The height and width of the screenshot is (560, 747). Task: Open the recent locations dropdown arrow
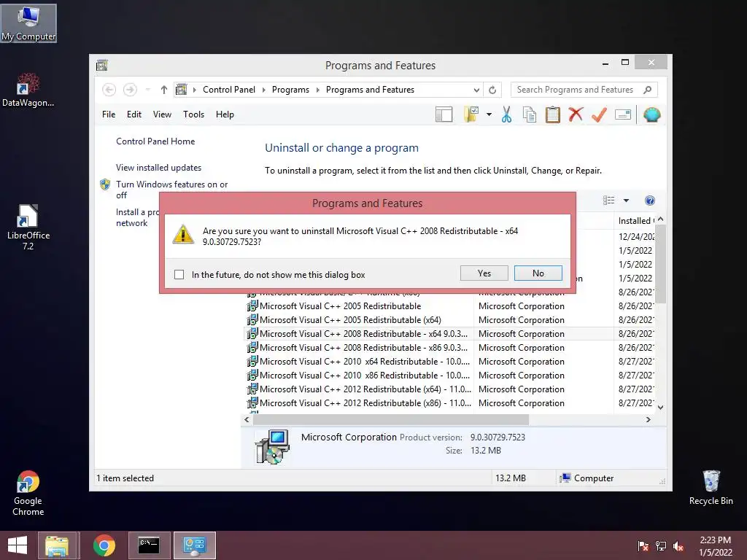[x=147, y=90]
